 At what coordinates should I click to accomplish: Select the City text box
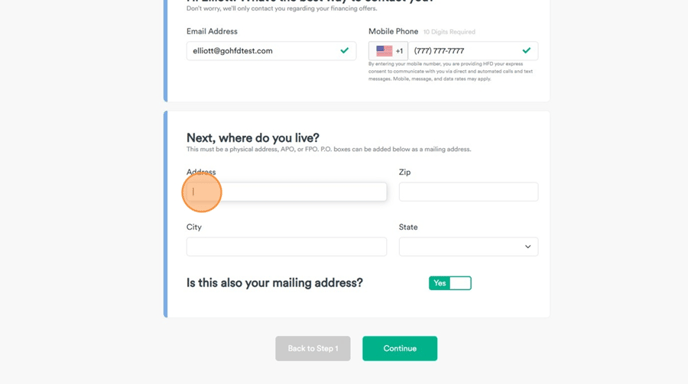(287, 247)
